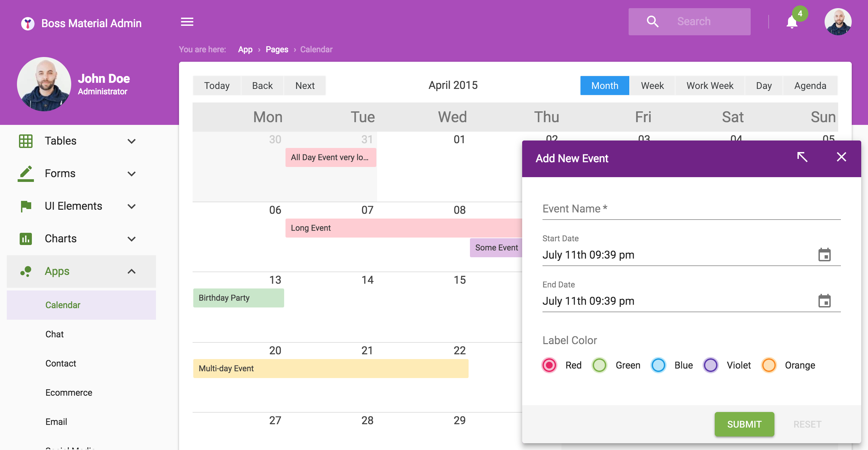Switch to the Week calendar view
Image resolution: width=868 pixels, height=450 pixels.
click(x=652, y=86)
